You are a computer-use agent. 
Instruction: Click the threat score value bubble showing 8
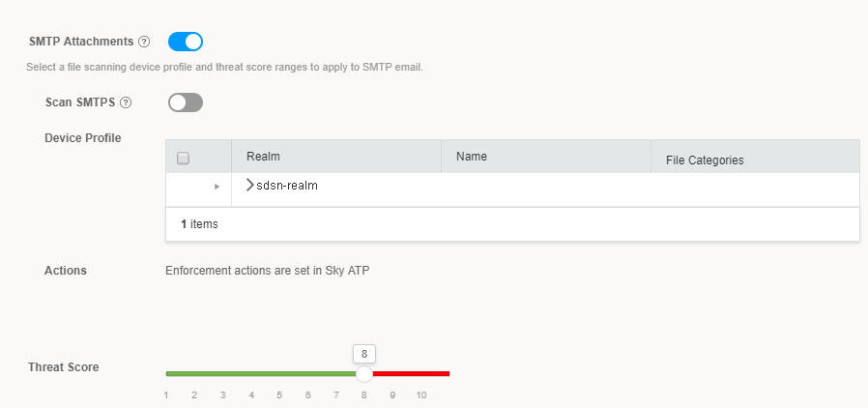(364, 353)
